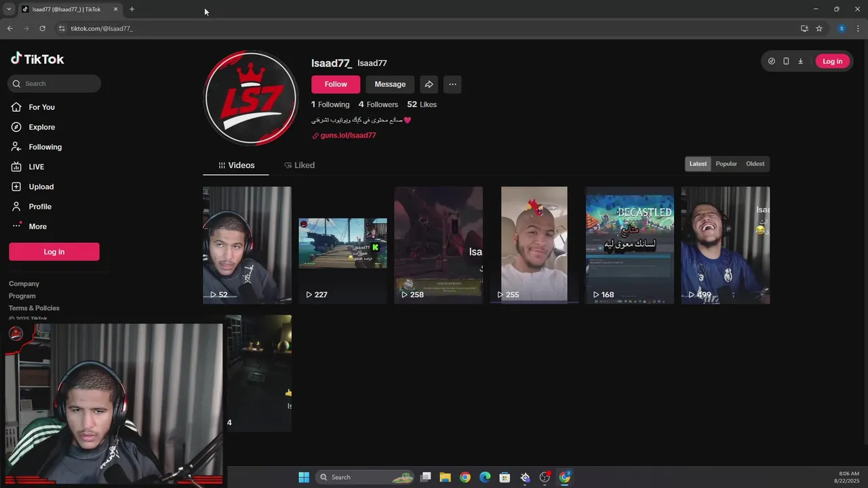Click the Terms & Policies footer link

point(34,308)
